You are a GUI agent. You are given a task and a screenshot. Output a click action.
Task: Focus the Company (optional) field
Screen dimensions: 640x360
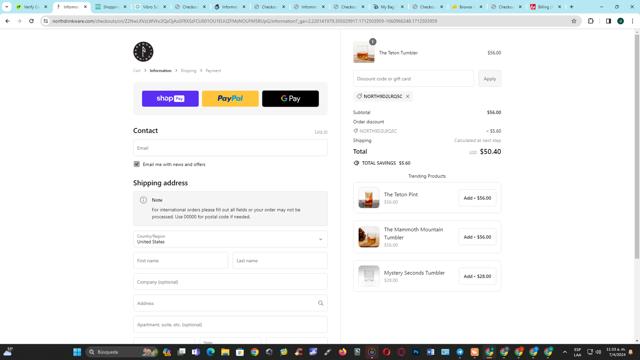click(x=230, y=282)
